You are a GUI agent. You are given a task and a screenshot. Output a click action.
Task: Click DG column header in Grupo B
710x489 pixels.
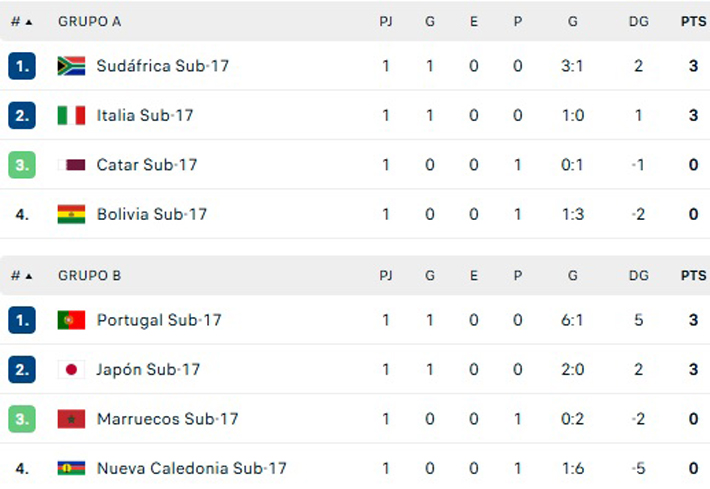(x=638, y=275)
